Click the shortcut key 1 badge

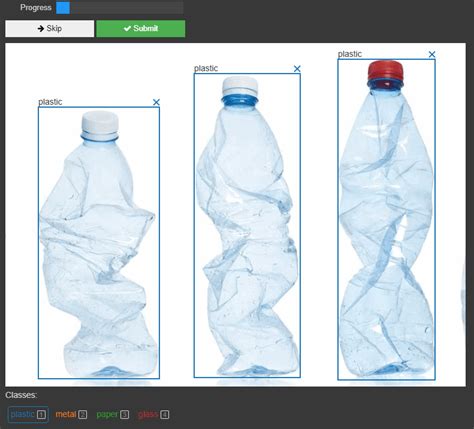41,415
